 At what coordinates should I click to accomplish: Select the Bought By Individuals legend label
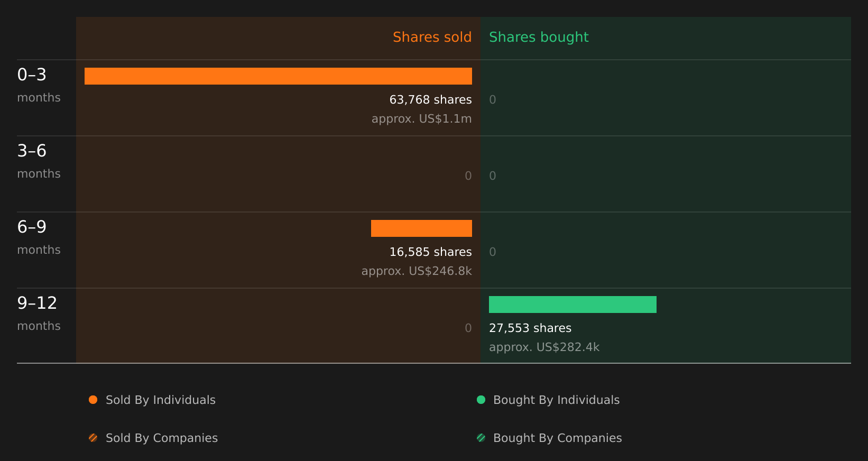click(557, 400)
